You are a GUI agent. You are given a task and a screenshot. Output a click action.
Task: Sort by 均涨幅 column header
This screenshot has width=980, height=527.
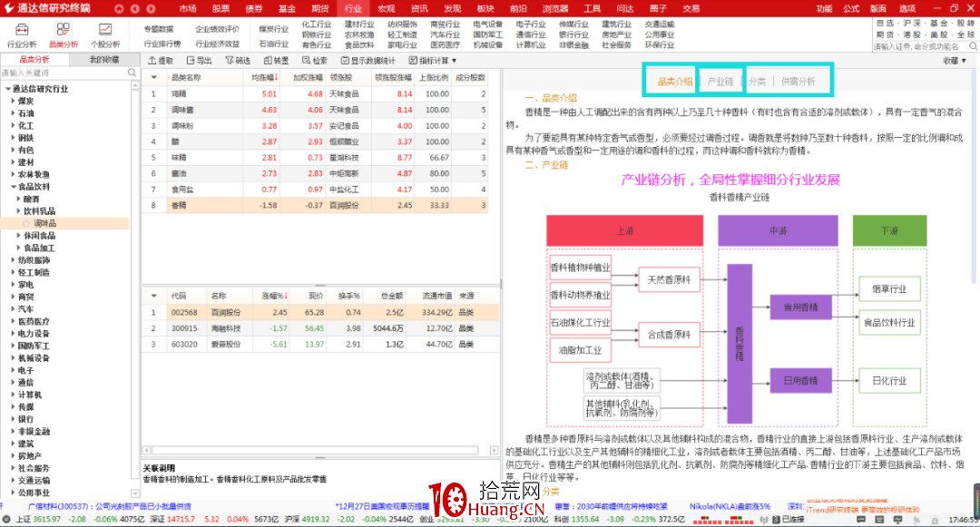pos(264,77)
